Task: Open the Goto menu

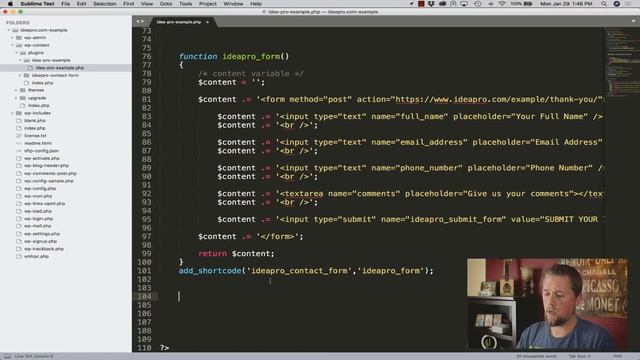Action: (166, 4)
